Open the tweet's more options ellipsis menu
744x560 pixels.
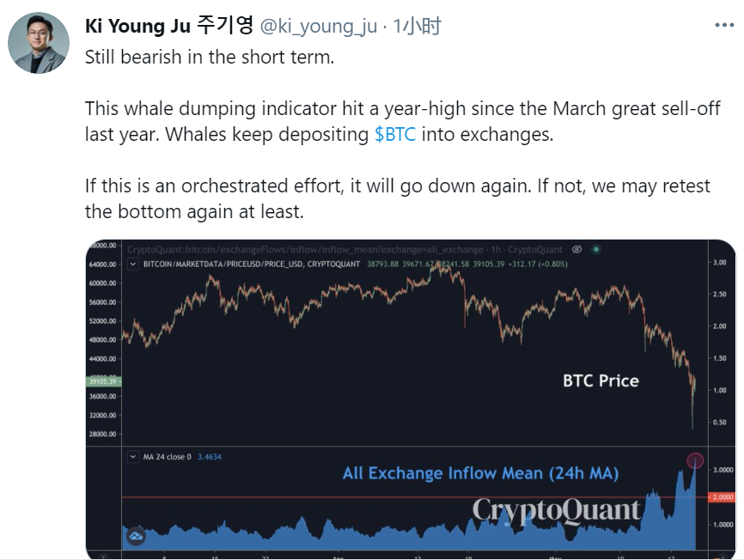pyautogui.click(x=724, y=25)
